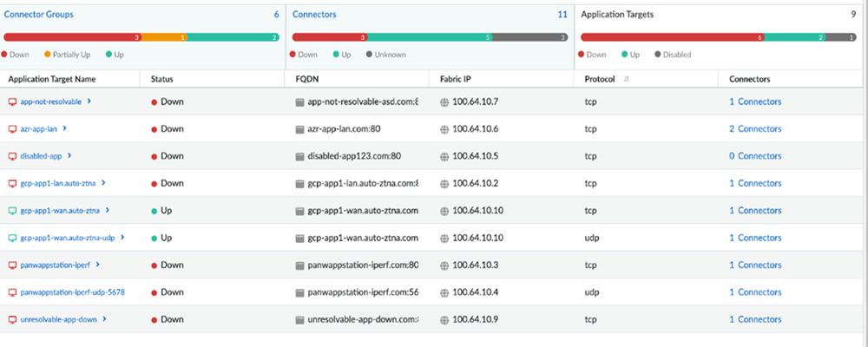Expand the disabled-app row chevron

click(69, 156)
